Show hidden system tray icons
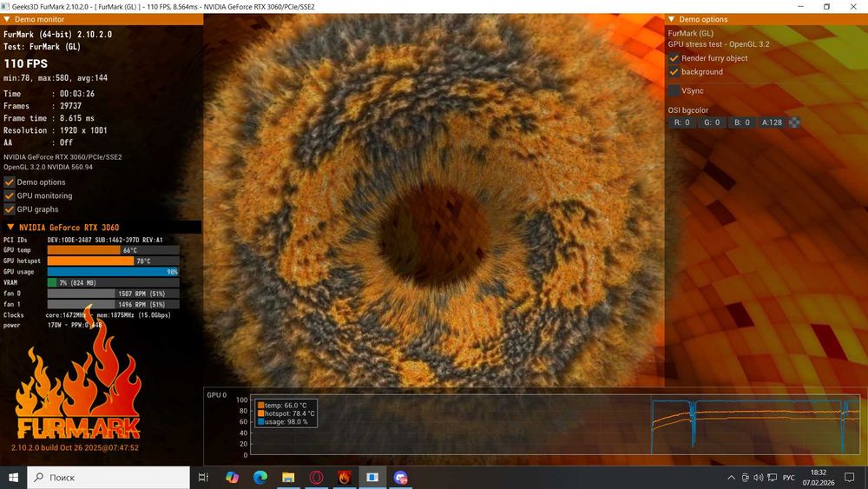This screenshot has height=489, width=868. [731, 478]
